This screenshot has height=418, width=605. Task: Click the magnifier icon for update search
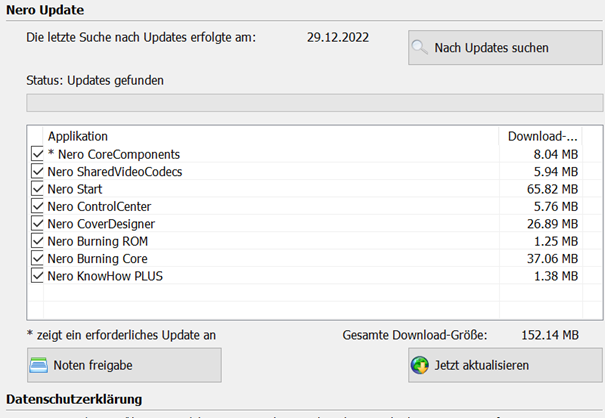[420, 48]
